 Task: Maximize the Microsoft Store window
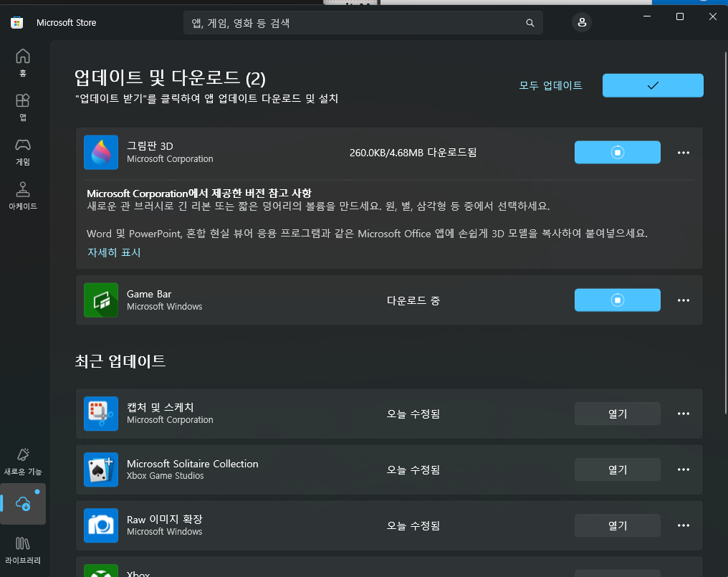point(680,16)
